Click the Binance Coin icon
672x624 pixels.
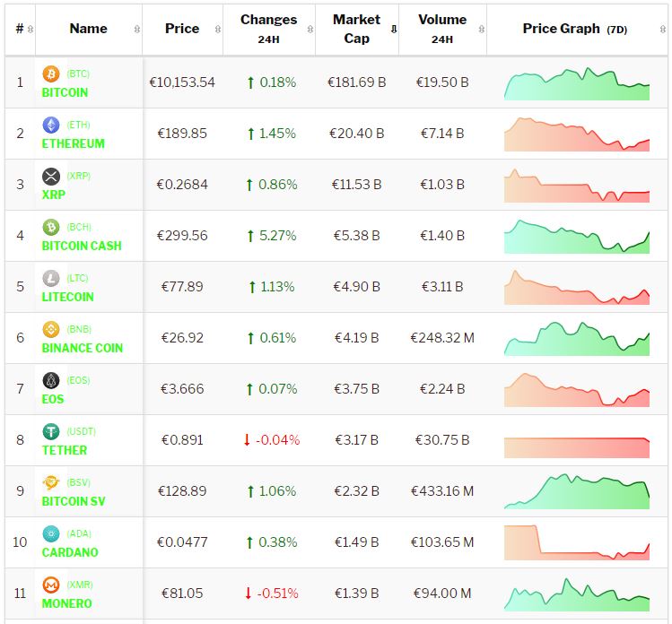pos(51,330)
